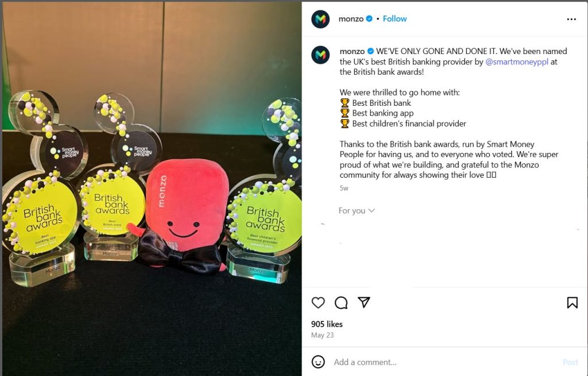Click Monzo avatar beside the caption

point(320,55)
